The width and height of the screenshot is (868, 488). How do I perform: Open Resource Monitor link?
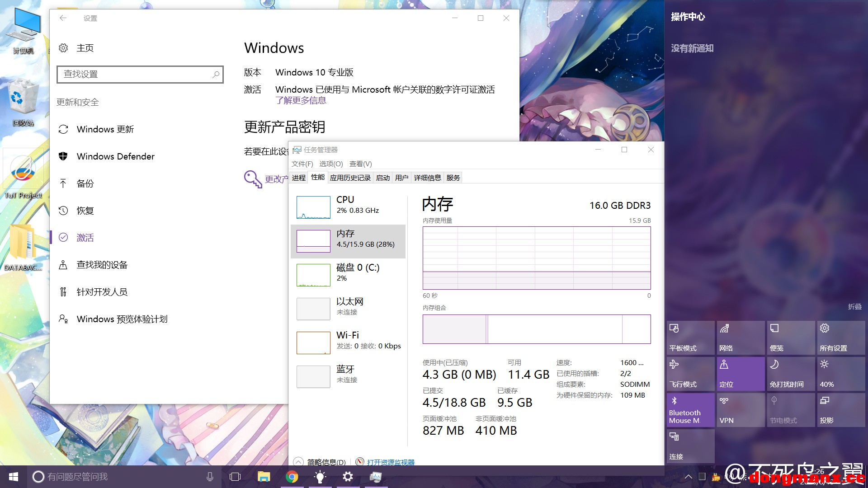pyautogui.click(x=390, y=462)
